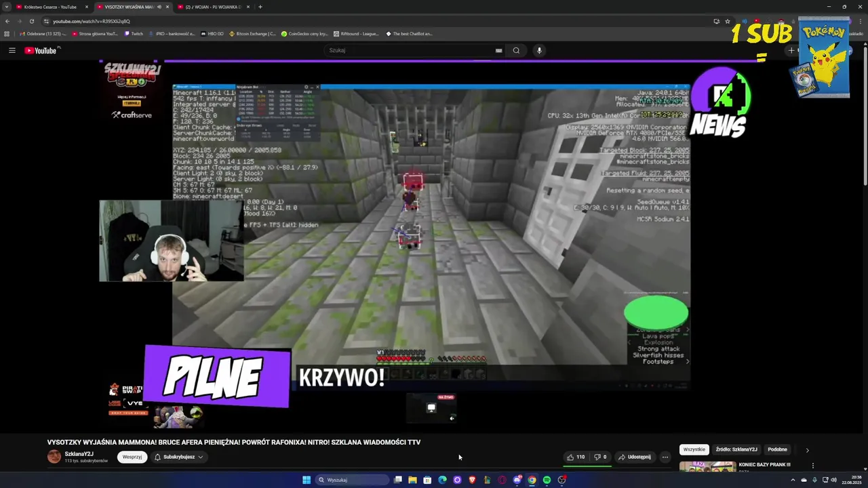This screenshot has height=488, width=868.
Task: Select the Podobne filter chip
Action: (x=777, y=449)
